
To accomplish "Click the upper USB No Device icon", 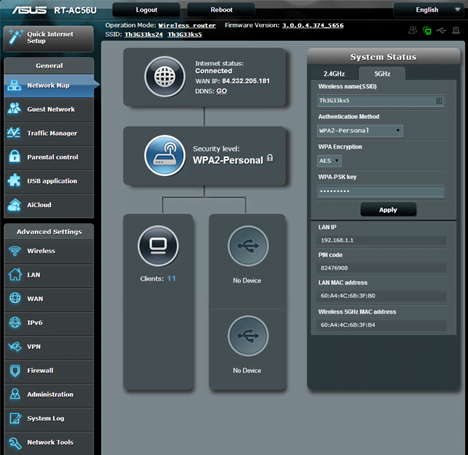I will pos(248,246).
